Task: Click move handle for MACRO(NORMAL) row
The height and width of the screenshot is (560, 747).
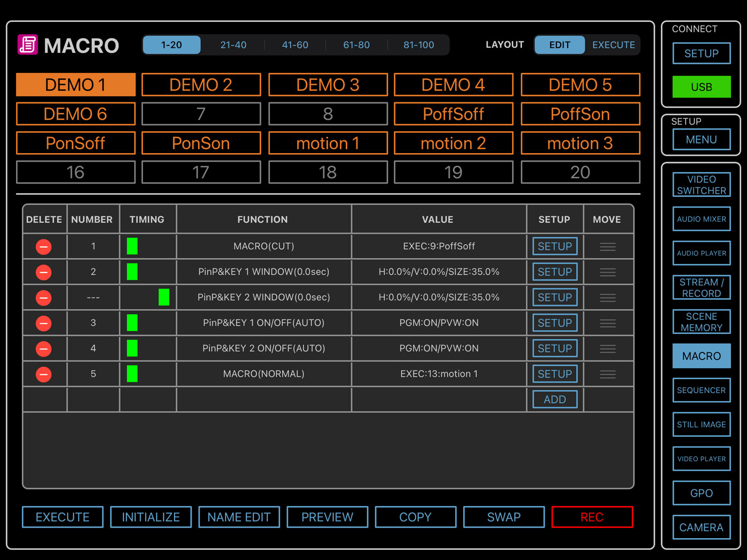Action: 608,374
